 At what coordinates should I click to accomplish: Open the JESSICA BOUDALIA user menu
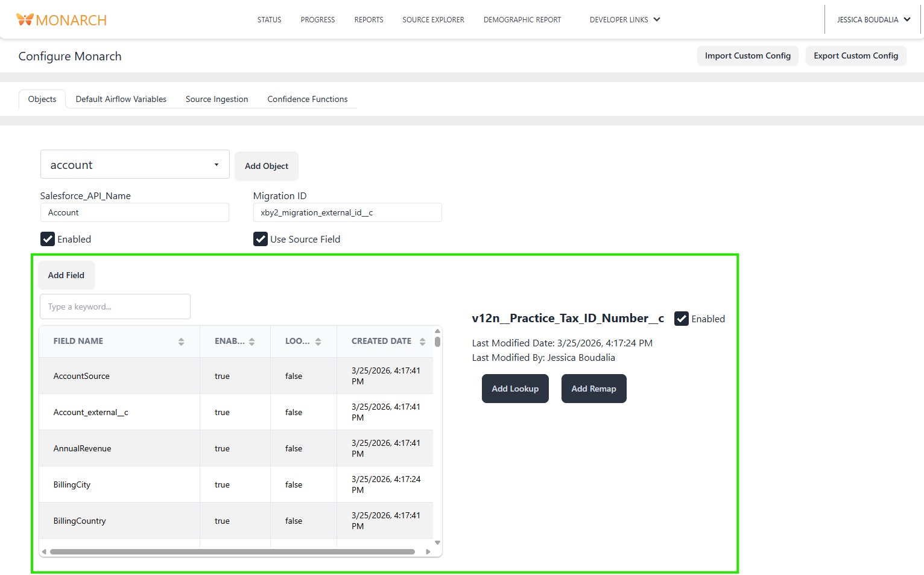[x=873, y=19]
